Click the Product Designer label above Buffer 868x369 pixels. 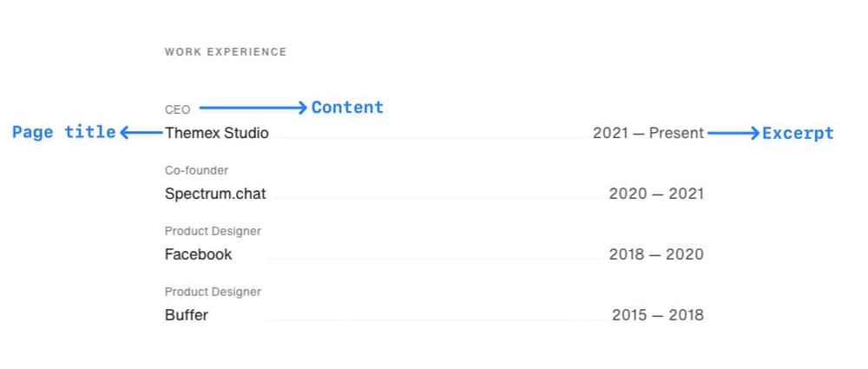click(213, 293)
